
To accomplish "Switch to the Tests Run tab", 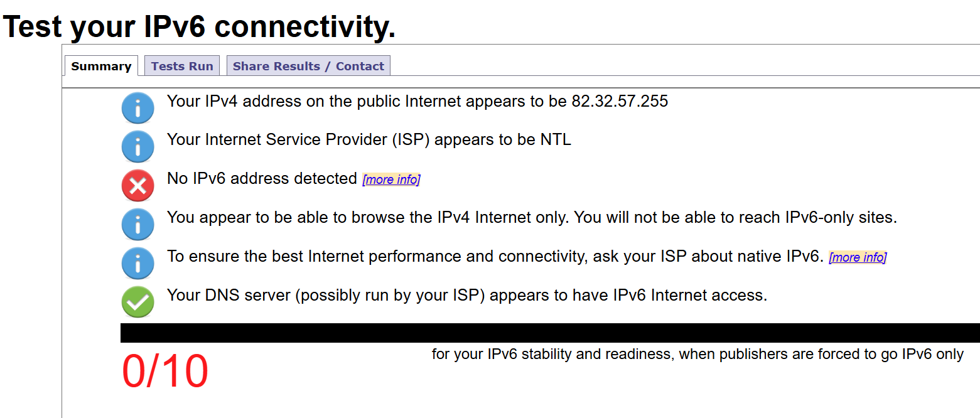I will click(x=182, y=66).
